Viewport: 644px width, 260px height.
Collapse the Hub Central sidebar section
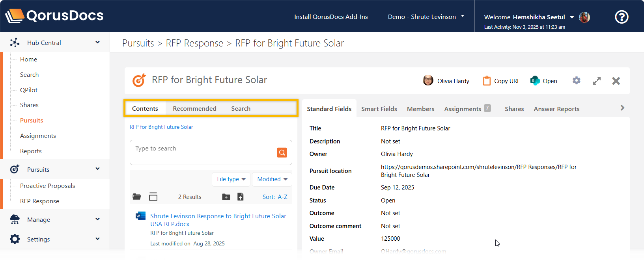[x=97, y=43]
